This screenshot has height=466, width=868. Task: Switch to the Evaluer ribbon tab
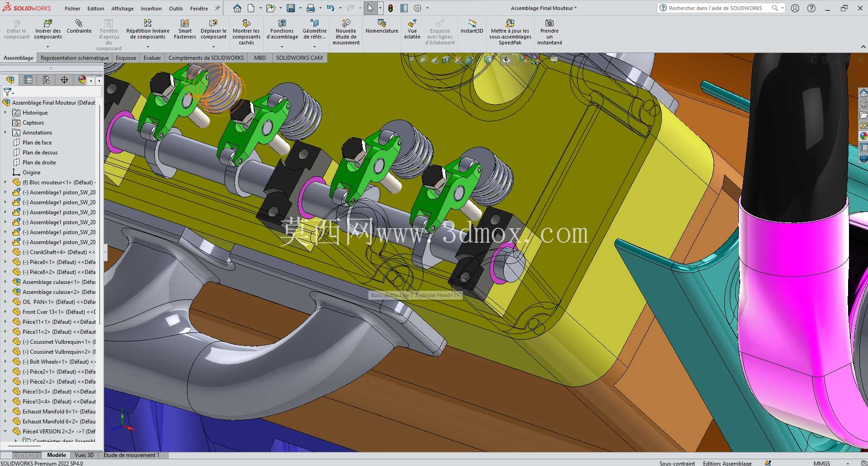point(152,58)
